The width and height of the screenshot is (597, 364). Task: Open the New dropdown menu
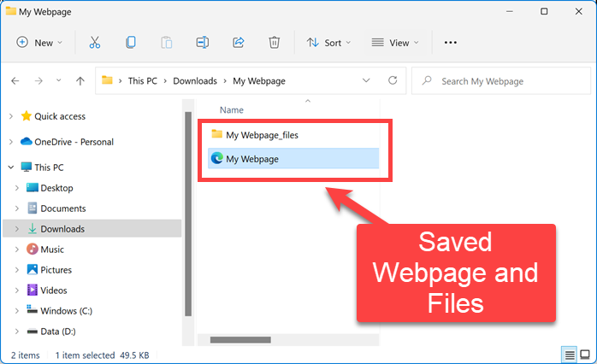click(x=40, y=42)
